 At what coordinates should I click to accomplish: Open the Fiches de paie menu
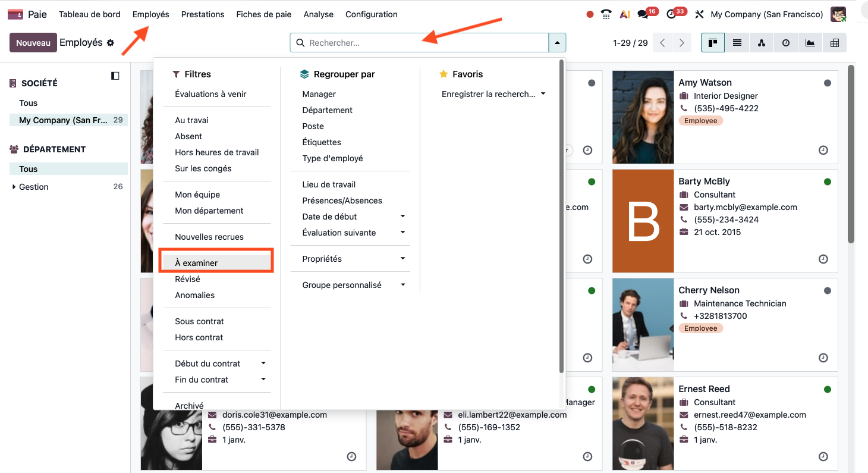[x=263, y=14]
